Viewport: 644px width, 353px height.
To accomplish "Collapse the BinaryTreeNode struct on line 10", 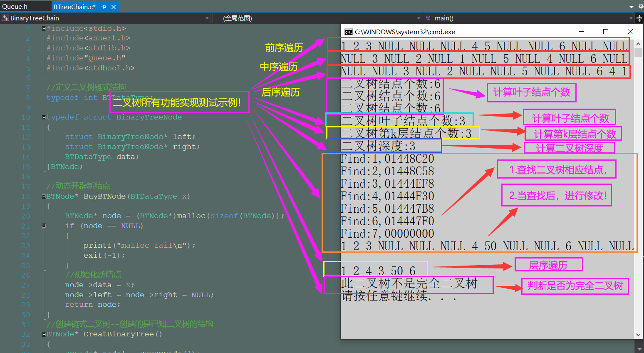I will pyautogui.click(x=44, y=117).
